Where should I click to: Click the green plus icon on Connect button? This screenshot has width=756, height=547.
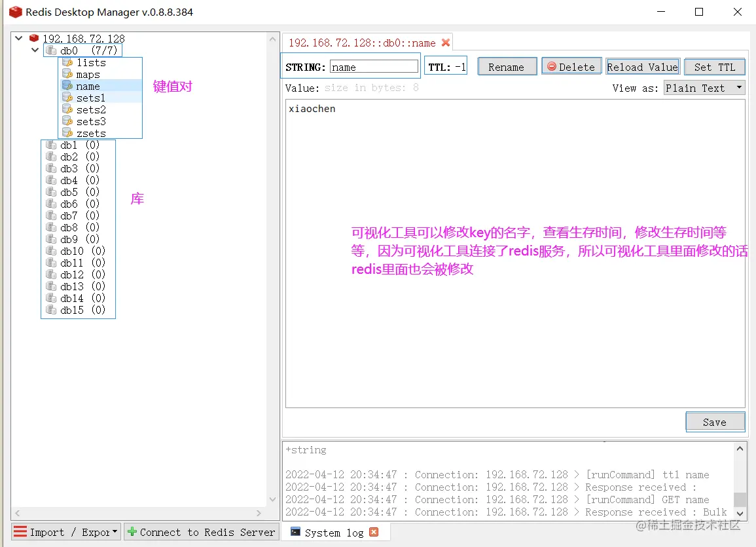(132, 531)
